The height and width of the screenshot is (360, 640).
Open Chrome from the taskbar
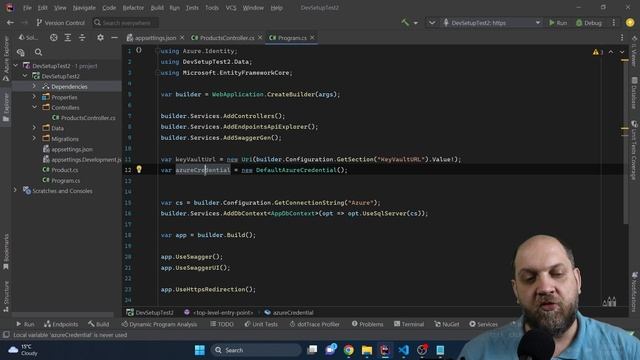[348, 350]
